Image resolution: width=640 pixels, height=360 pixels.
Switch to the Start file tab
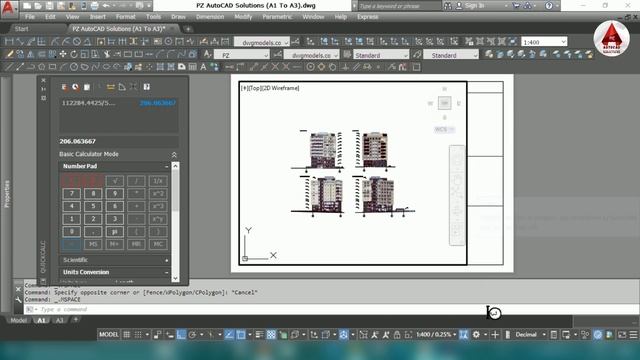coord(21,29)
